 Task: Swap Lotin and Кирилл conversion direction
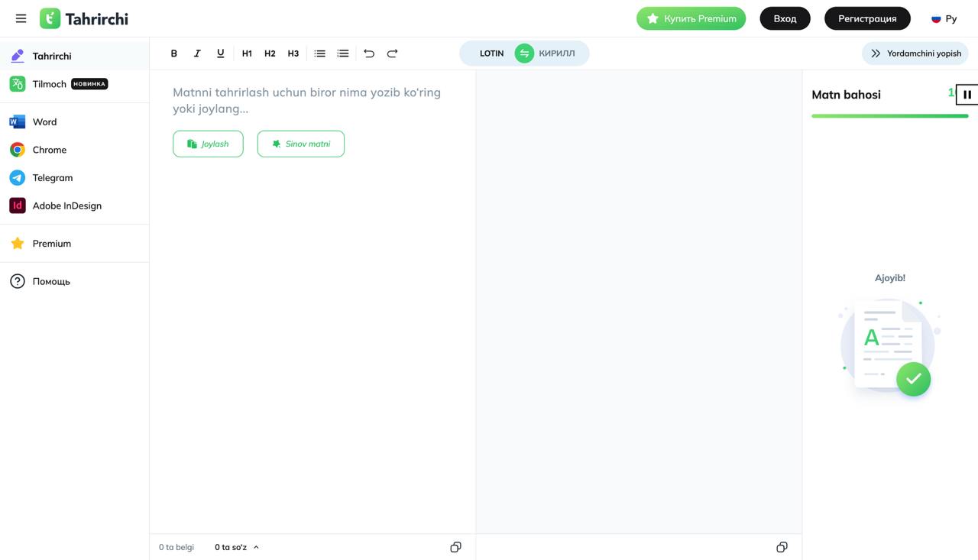coord(524,53)
